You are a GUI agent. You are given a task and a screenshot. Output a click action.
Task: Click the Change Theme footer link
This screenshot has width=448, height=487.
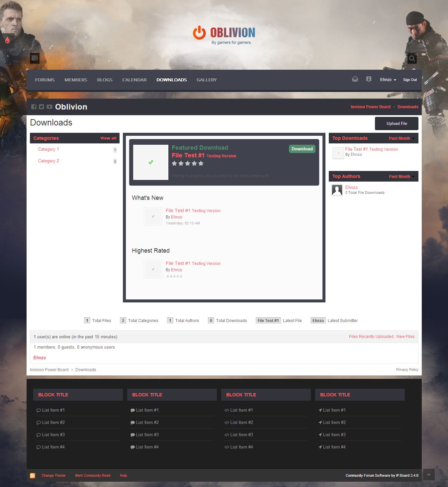pos(53,476)
